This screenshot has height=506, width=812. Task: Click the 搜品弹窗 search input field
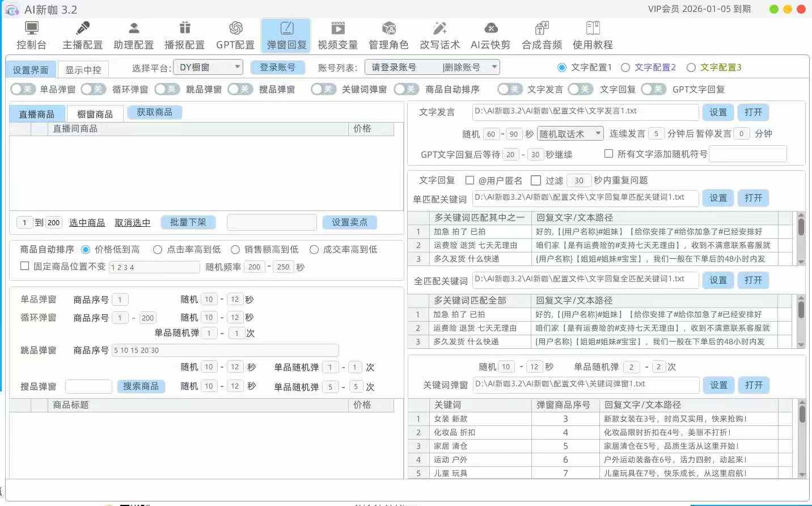click(88, 386)
